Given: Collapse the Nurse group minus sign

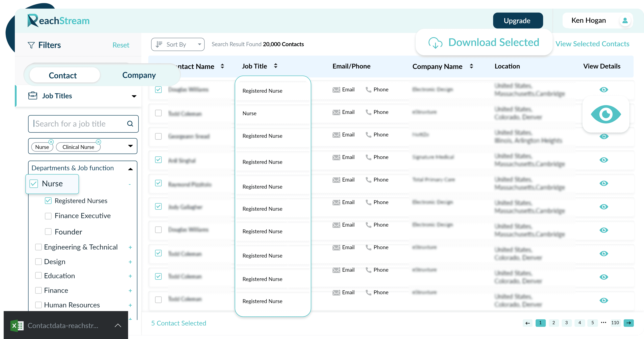Looking at the screenshot, I should [130, 184].
